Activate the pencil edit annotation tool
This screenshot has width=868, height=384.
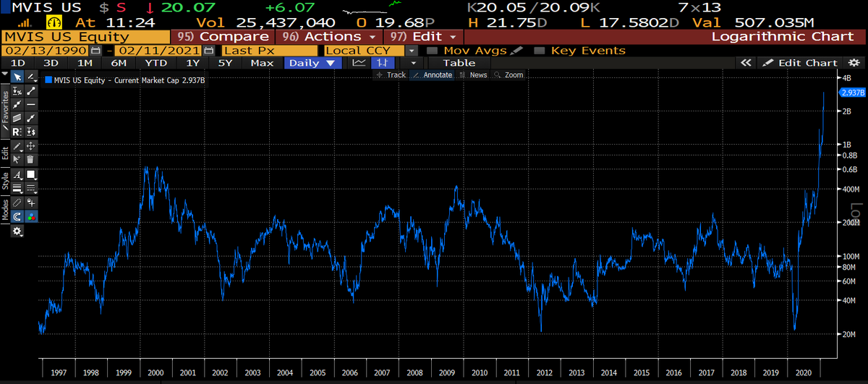17,147
